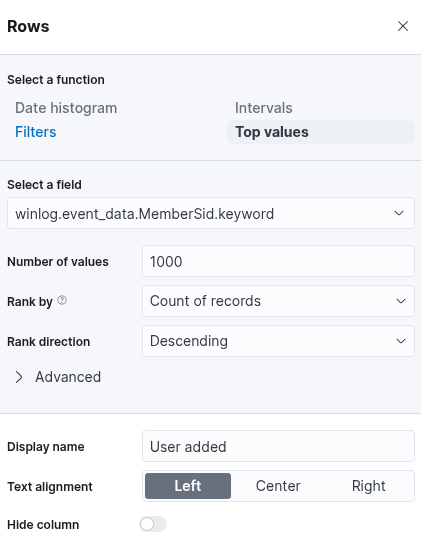421x544 pixels.
Task: Click the Rank by help question icon
Action: [x=62, y=300]
